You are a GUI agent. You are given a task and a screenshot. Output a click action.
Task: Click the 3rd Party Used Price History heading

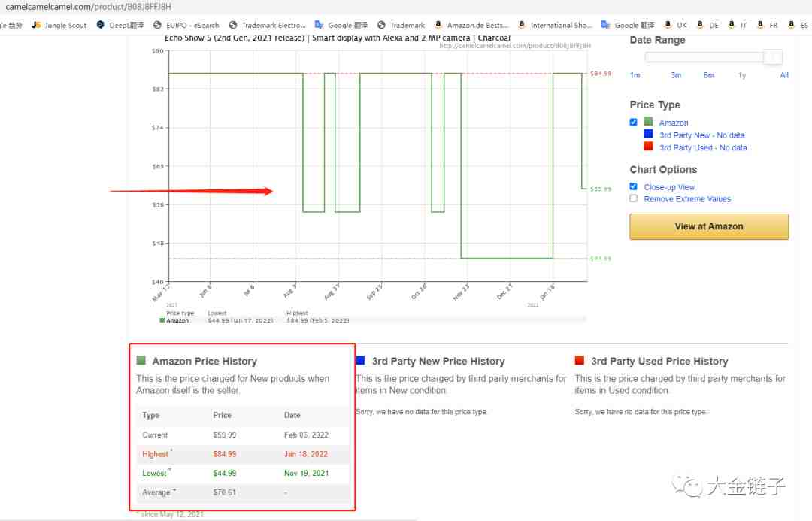click(x=659, y=362)
